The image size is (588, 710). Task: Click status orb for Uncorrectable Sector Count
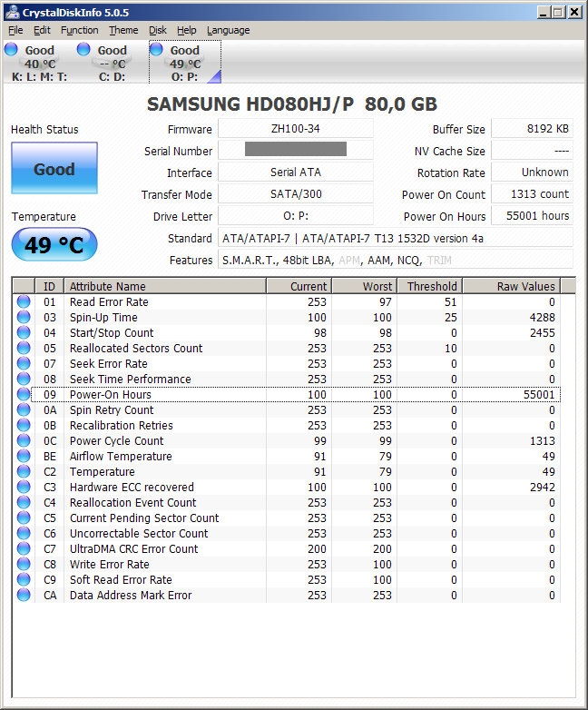(x=24, y=533)
